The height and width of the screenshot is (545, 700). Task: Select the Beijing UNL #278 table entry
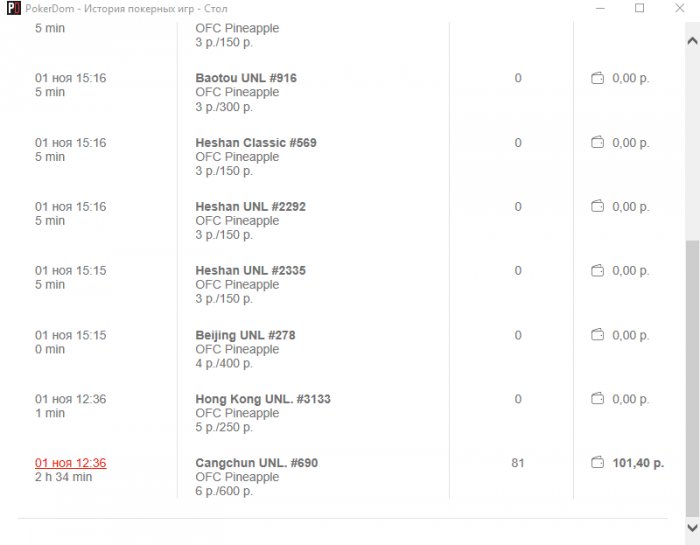pyautogui.click(x=245, y=335)
